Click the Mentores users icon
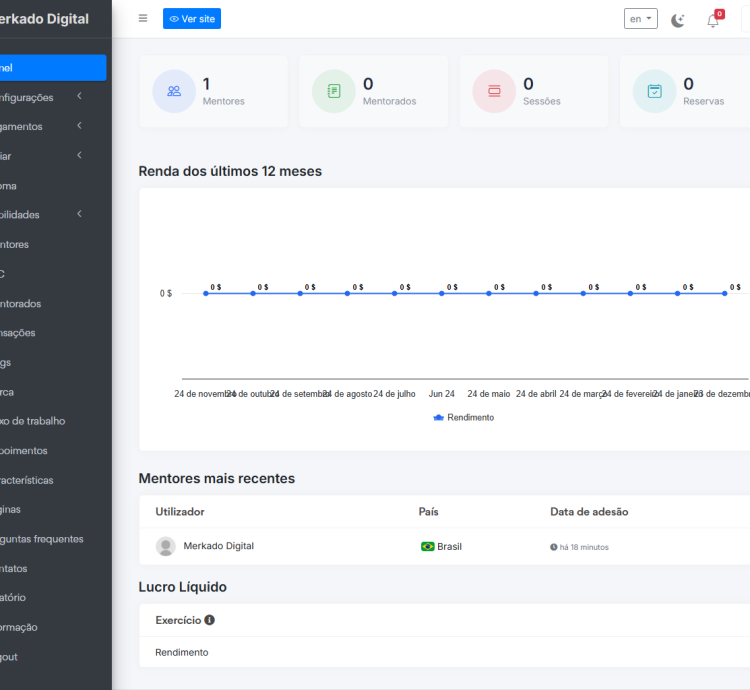The image size is (750, 690). [174, 91]
